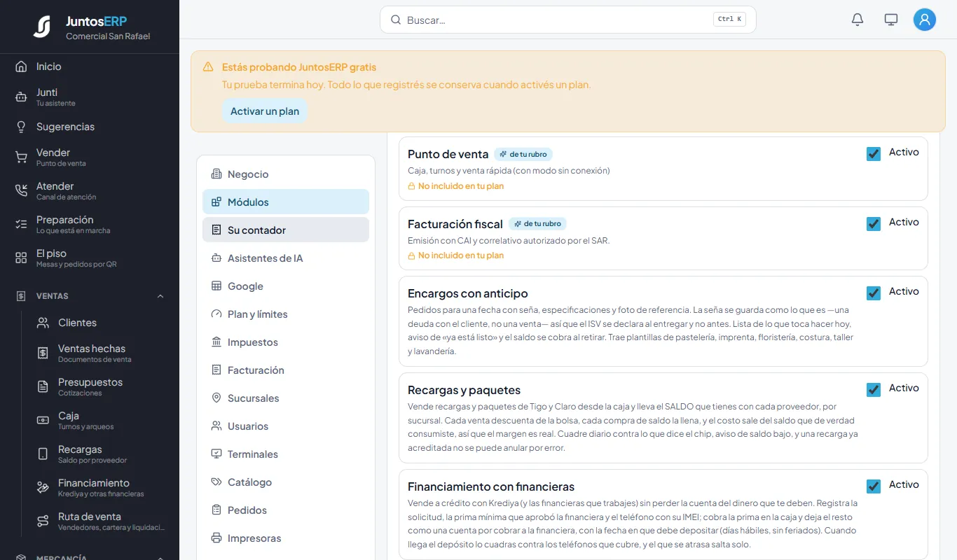This screenshot has width=957, height=560.
Task: Go to Asistentes de IA settings
Action: click(286, 258)
